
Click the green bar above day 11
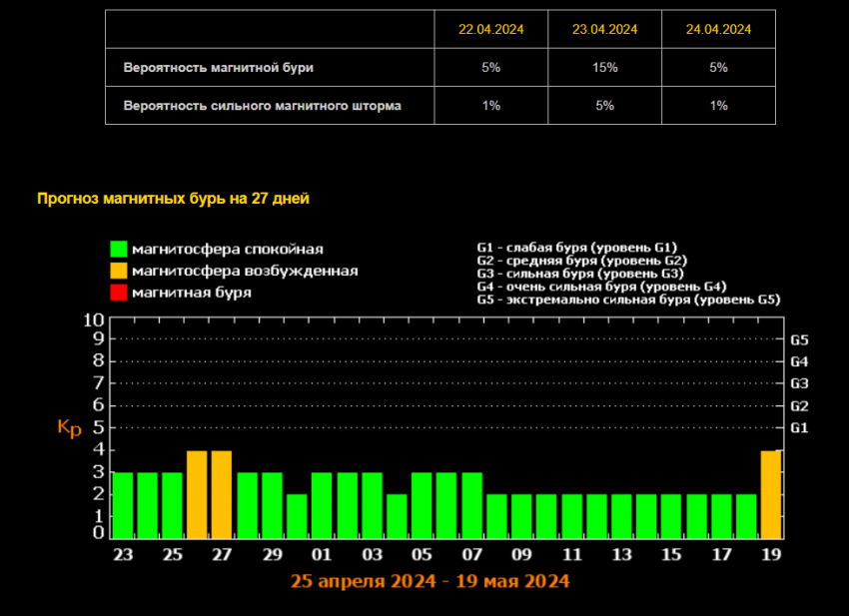pos(571,516)
